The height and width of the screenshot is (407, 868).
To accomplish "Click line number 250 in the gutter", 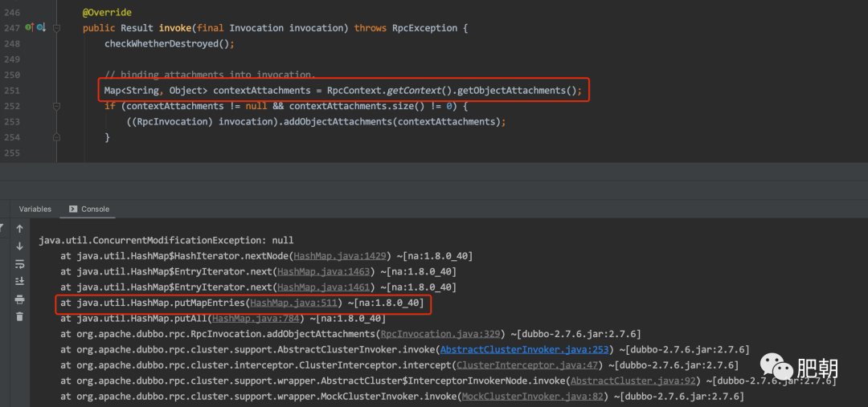I will coord(11,75).
